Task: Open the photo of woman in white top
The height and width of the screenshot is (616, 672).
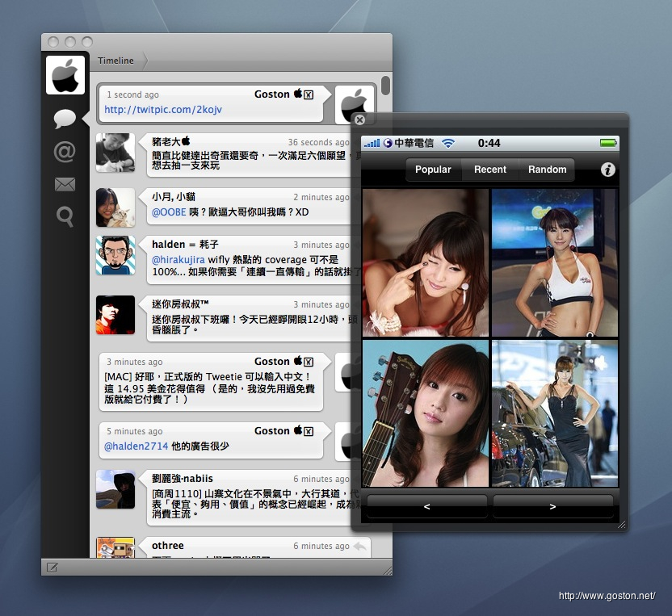Action: click(x=555, y=262)
